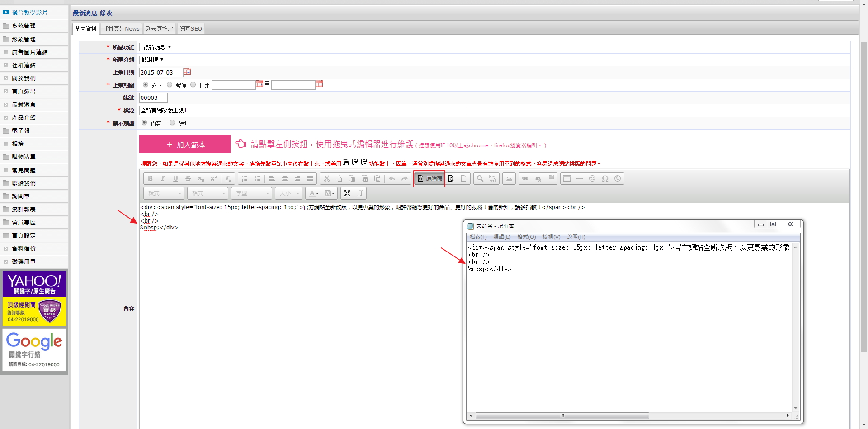The image size is (868, 429).
Task: Open 產品介紹 in the sidebar
Action: [24, 117]
